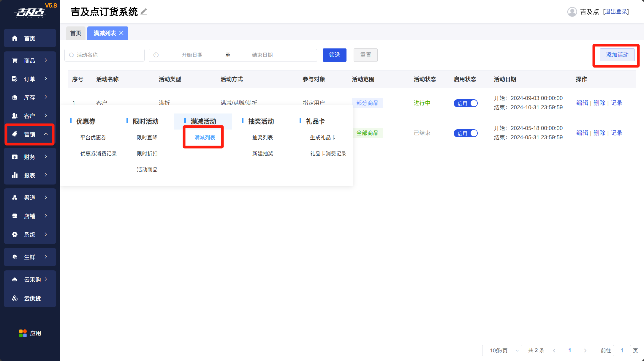Screen dimensions: 644x361
Task: Click the 系统 gear icon in sidebar
Action: pos(15,234)
